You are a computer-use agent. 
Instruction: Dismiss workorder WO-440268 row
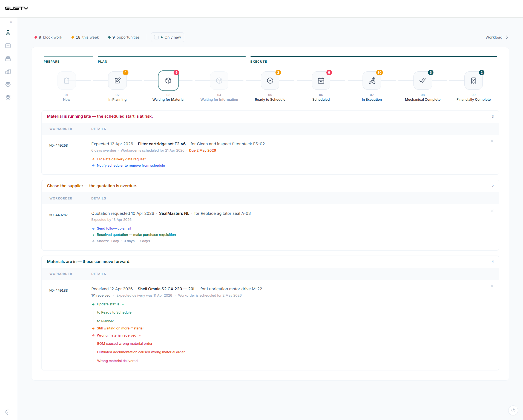(492, 141)
